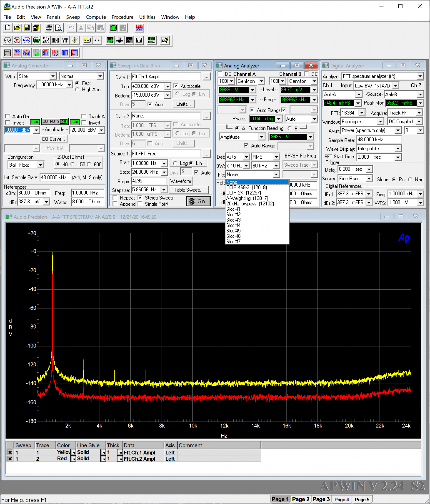Start sweep with green circle toolbar icon

(x=113, y=28)
